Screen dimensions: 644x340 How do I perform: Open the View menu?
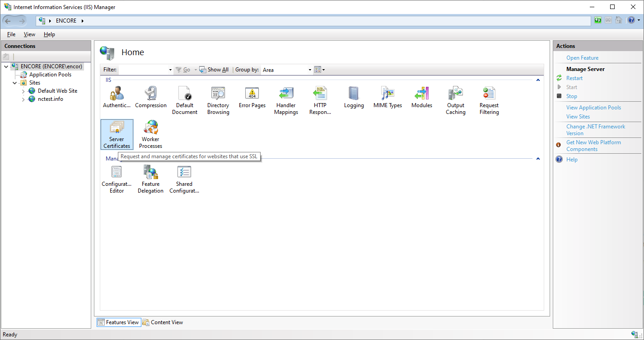coord(29,34)
